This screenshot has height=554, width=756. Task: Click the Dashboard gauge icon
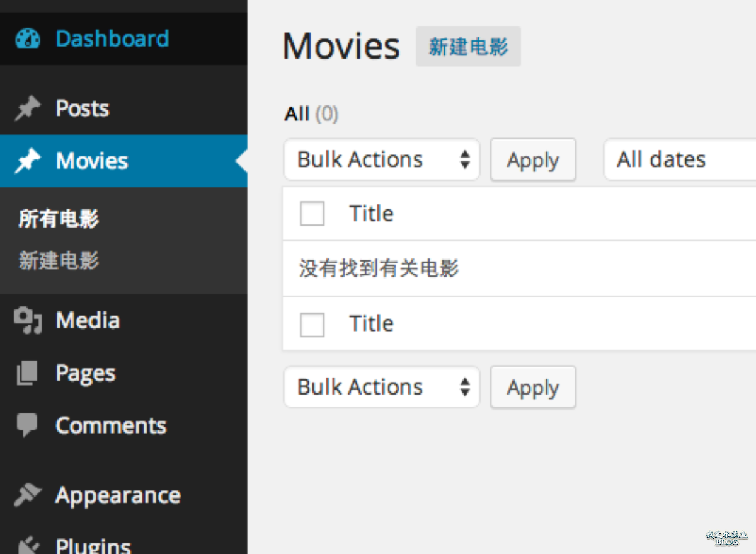[x=28, y=39]
